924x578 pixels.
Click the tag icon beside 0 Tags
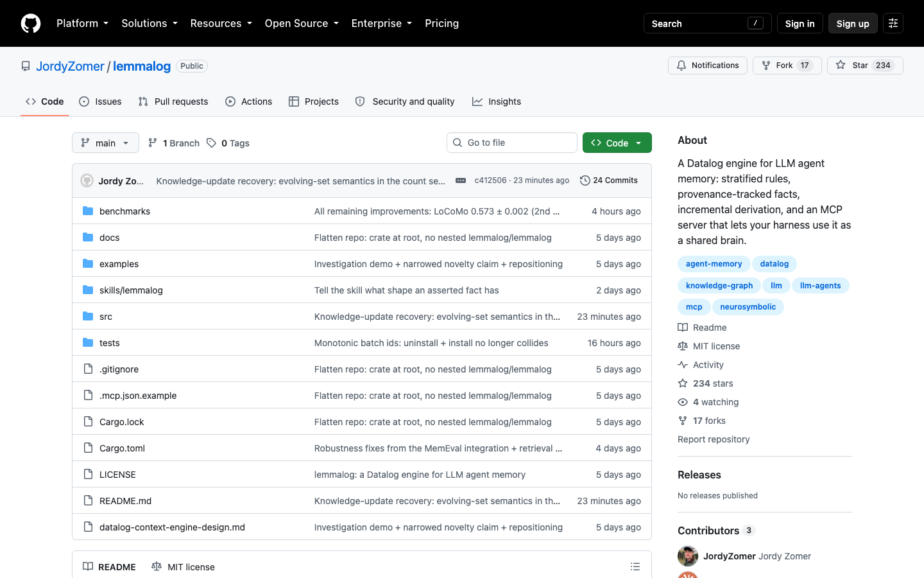pyautogui.click(x=211, y=143)
